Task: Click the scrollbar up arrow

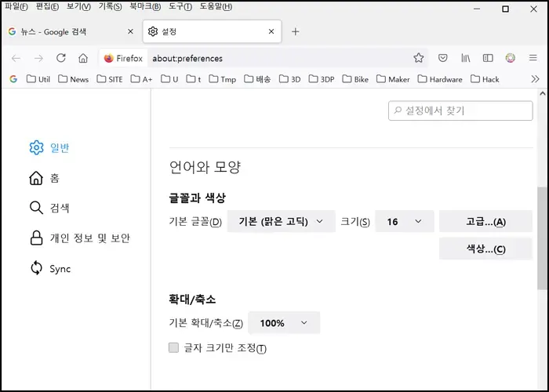Action: pos(543,93)
